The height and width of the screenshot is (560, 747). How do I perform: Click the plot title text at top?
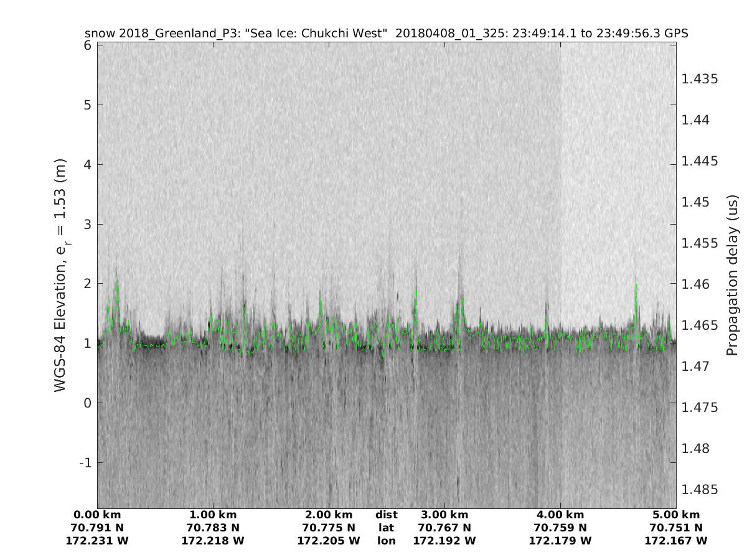386,34
